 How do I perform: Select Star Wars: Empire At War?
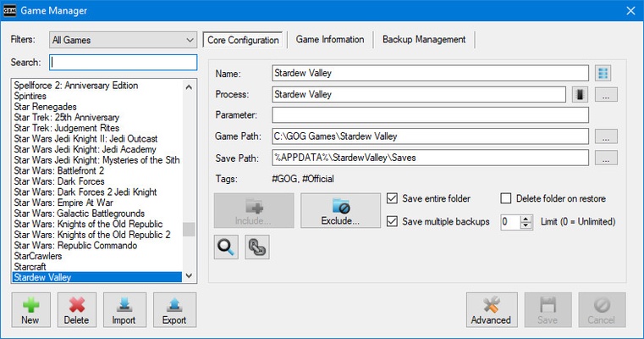tap(97, 203)
